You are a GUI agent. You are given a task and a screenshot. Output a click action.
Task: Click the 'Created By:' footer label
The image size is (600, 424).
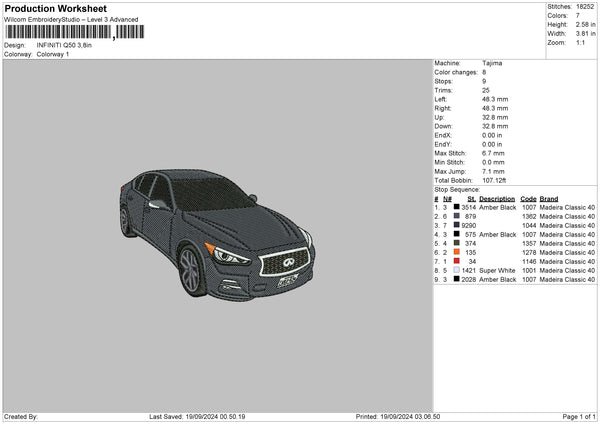(x=21, y=416)
